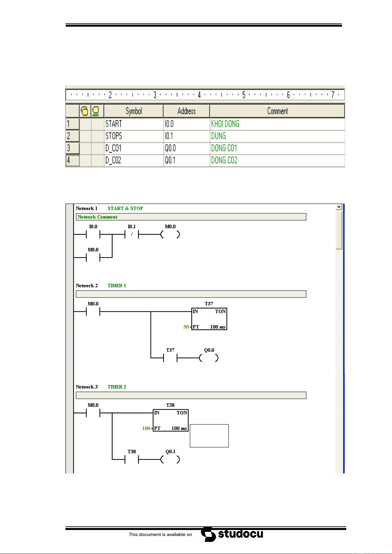Click the yellow symbol icon in table header
Viewport: 392px width, 554px height.
85,111
